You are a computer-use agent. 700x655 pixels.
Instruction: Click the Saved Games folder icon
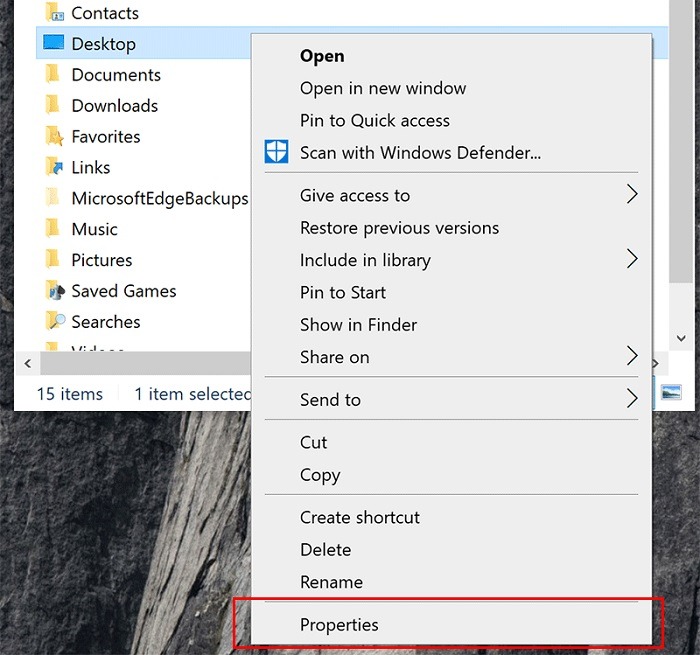coord(55,290)
